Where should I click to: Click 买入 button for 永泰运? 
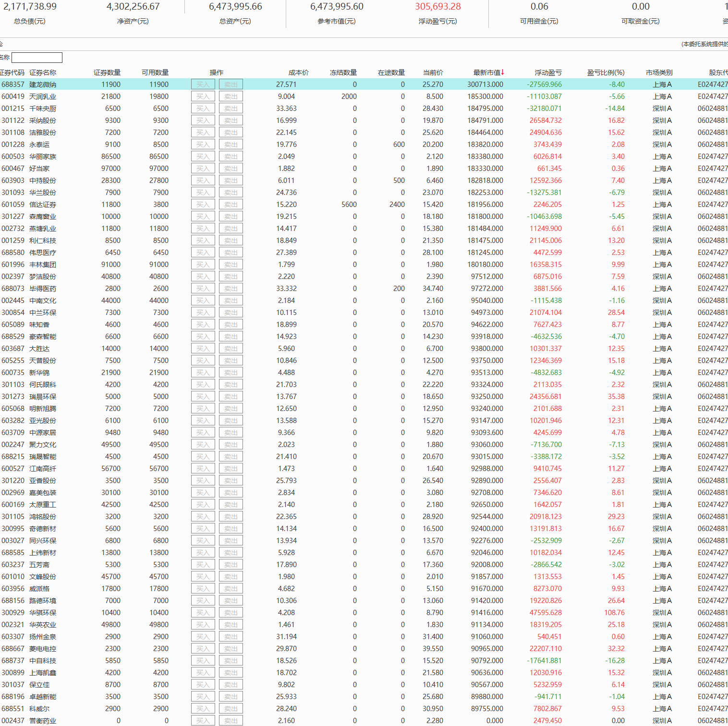pyautogui.click(x=203, y=145)
